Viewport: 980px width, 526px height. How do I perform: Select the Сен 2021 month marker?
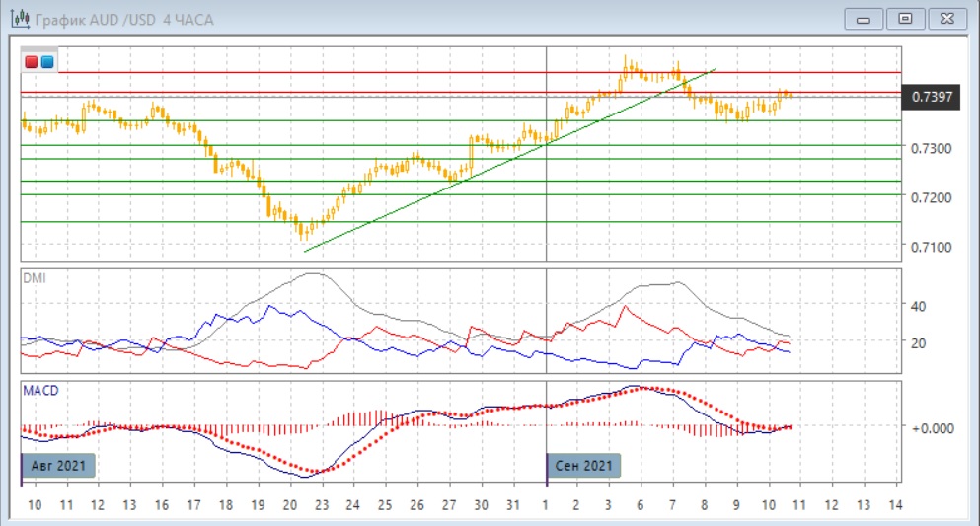[584, 465]
